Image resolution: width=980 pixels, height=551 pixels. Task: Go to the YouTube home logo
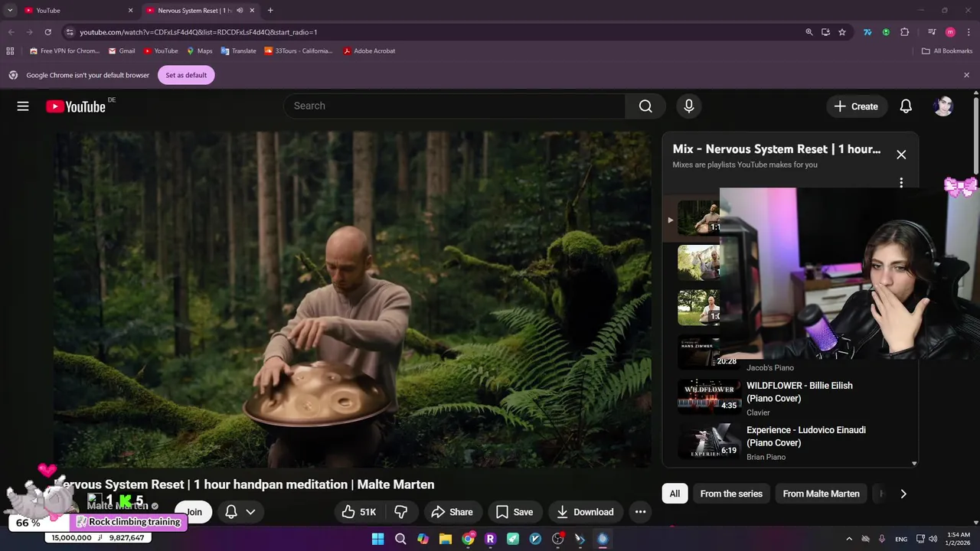coord(76,106)
